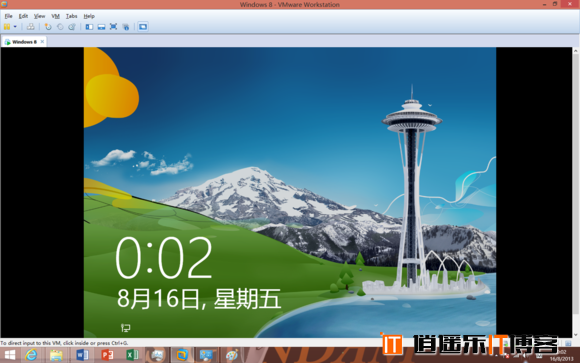Open Word from the Windows taskbar
The image size is (580, 363).
[82, 355]
